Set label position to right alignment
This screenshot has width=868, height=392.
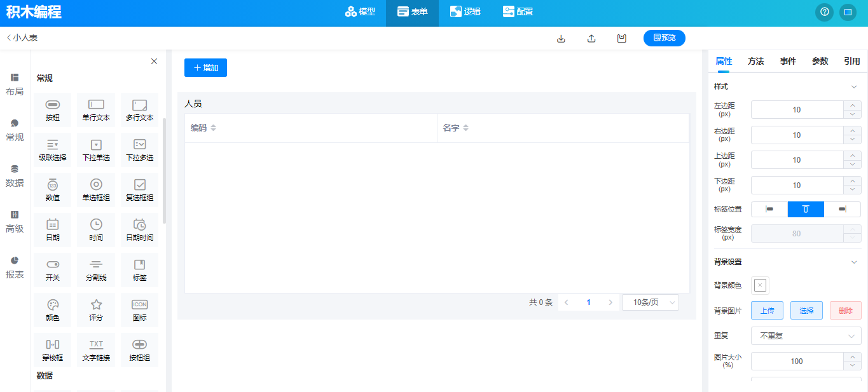pyautogui.click(x=842, y=210)
